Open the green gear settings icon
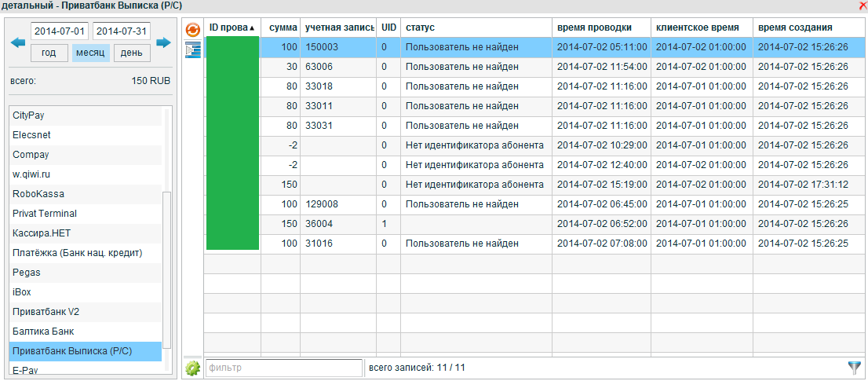Screen dimensions: 868x381 pos(192,368)
